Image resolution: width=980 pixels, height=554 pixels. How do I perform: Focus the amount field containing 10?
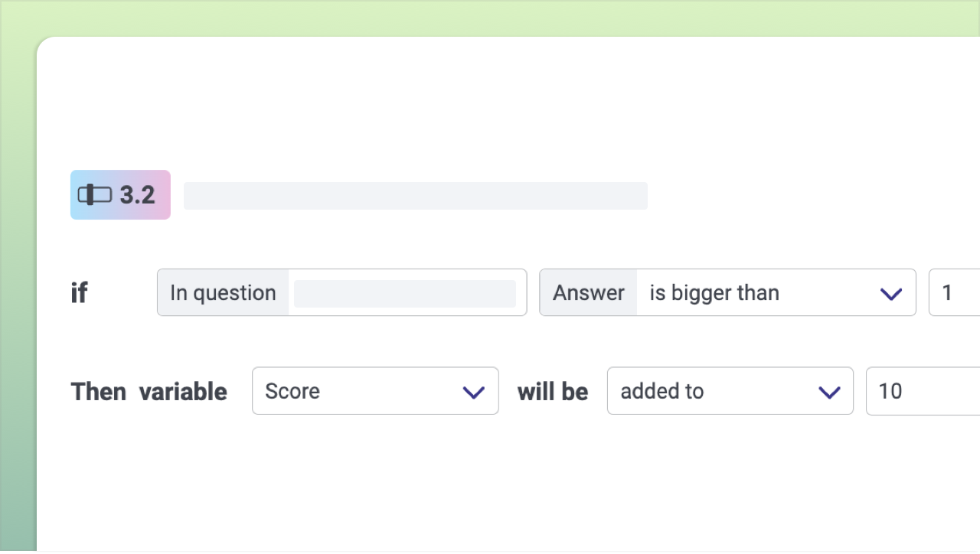pyautogui.click(x=922, y=392)
